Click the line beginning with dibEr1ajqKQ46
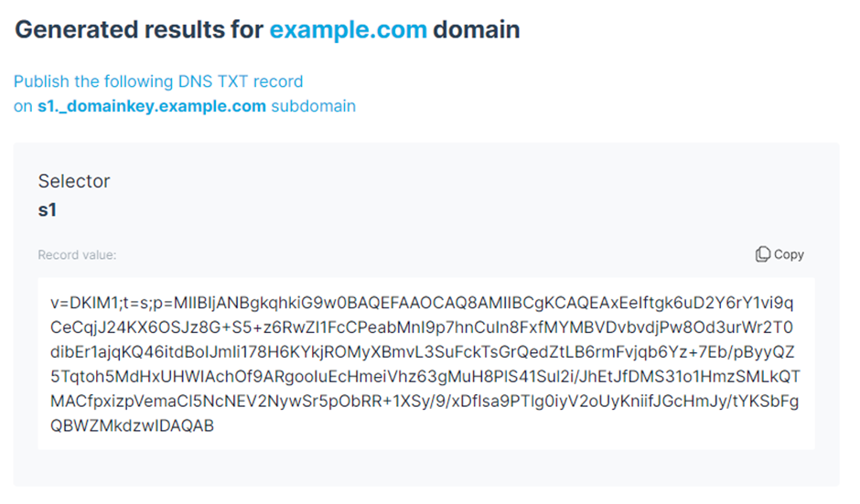860x504 pixels. coord(423,352)
